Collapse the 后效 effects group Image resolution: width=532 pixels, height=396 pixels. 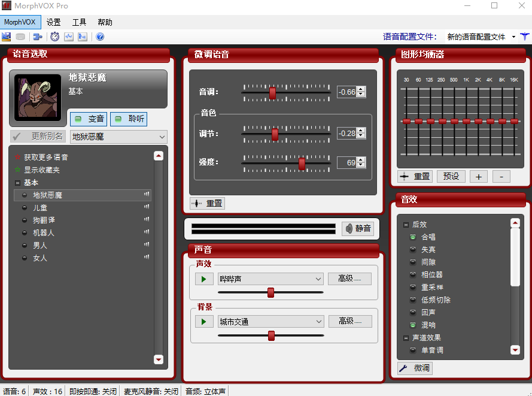tap(406, 225)
